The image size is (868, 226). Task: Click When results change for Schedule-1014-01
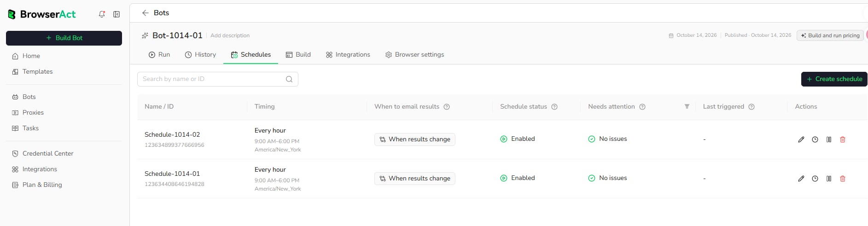[x=415, y=179]
